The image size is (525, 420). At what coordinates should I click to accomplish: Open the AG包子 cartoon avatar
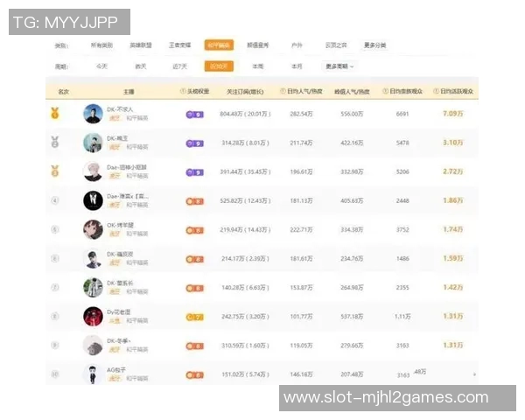93,374
